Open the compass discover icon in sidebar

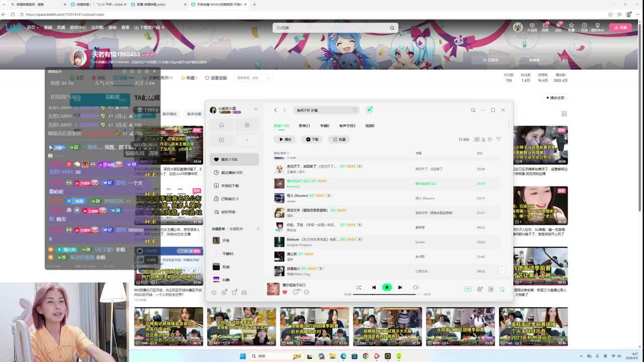point(247,125)
